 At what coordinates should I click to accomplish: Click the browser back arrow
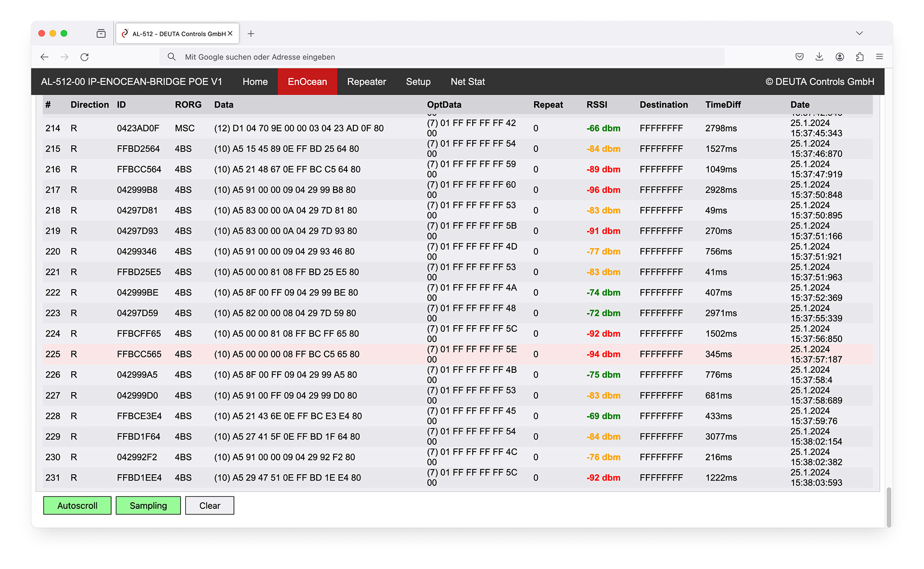coord(44,57)
